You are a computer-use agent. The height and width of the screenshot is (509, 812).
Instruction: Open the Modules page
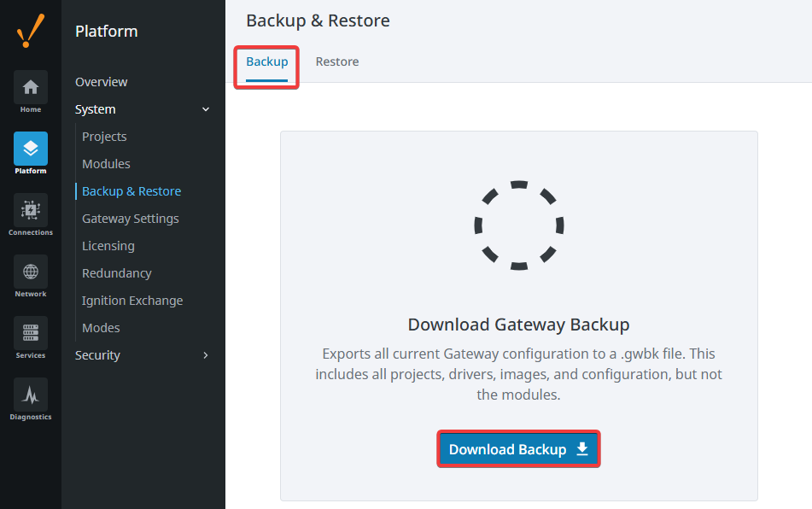coord(106,164)
